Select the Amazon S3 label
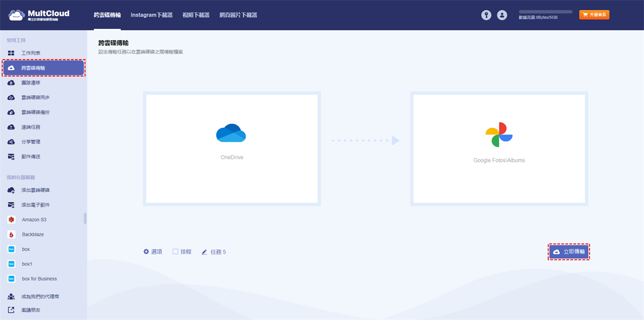The width and height of the screenshot is (644, 320). (34, 220)
